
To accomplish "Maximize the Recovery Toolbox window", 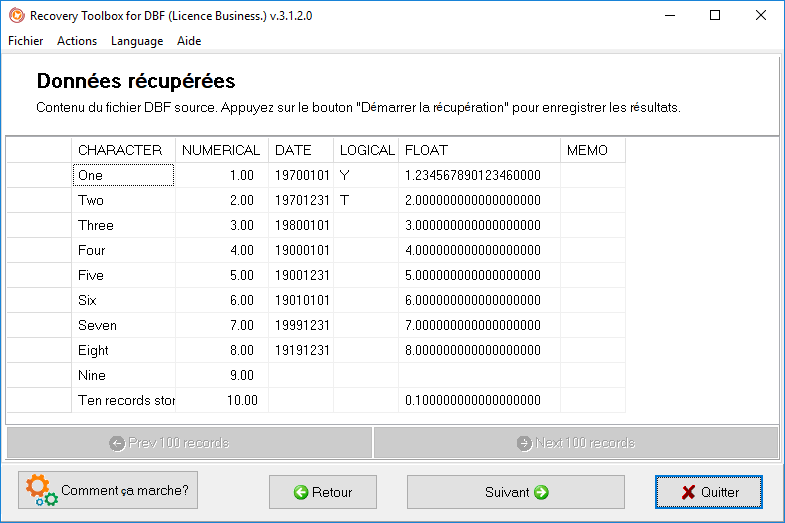I will (x=715, y=16).
